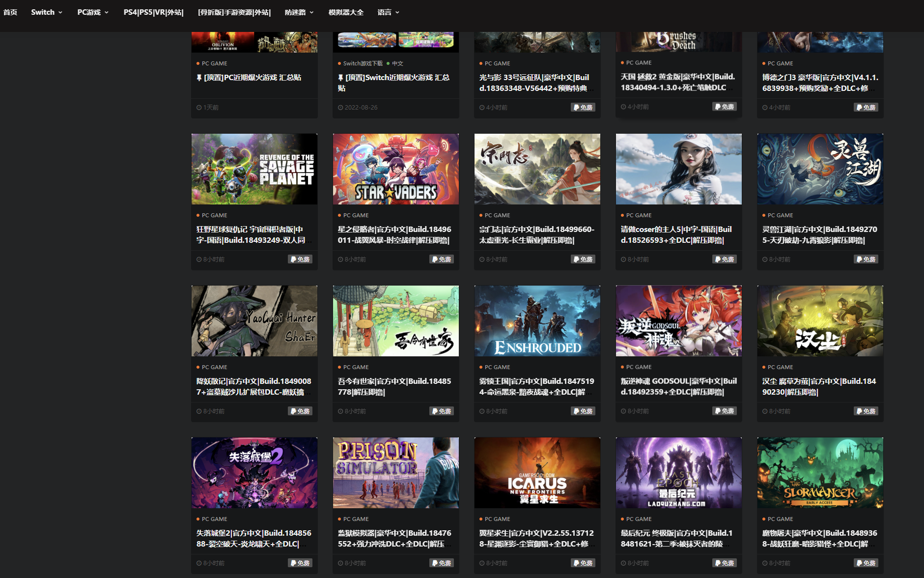
Task: Open 汉尘 game cover image
Action: coord(820,321)
